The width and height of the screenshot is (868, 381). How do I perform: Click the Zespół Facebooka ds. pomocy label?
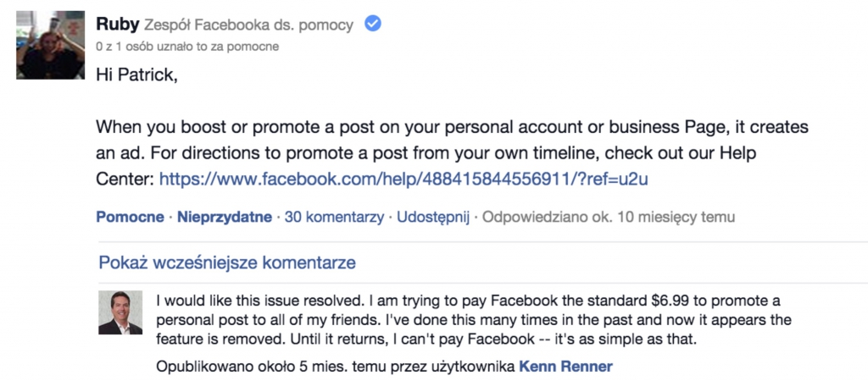coord(249,25)
